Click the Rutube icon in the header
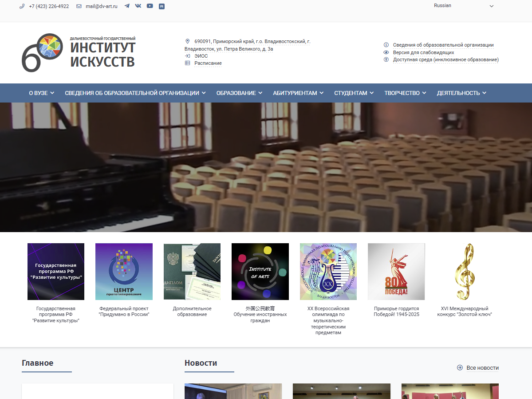The height and width of the screenshot is (399, 532). 161,6
